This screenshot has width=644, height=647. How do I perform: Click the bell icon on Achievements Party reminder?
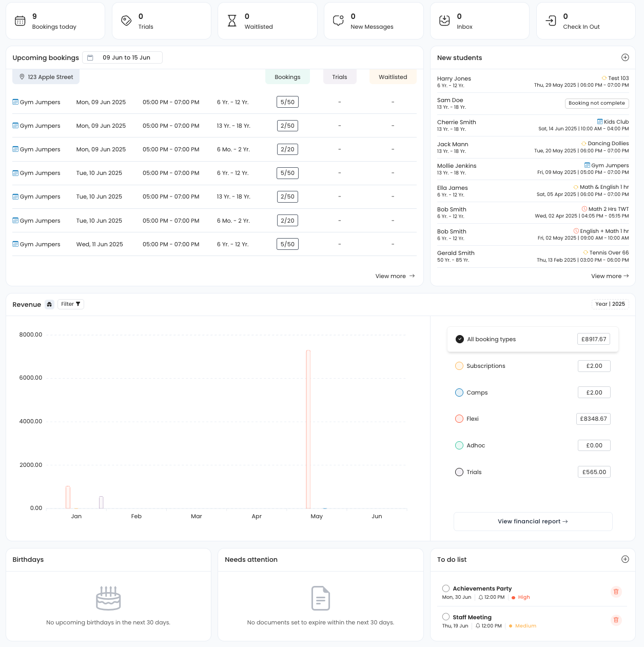tap(481, 597)
